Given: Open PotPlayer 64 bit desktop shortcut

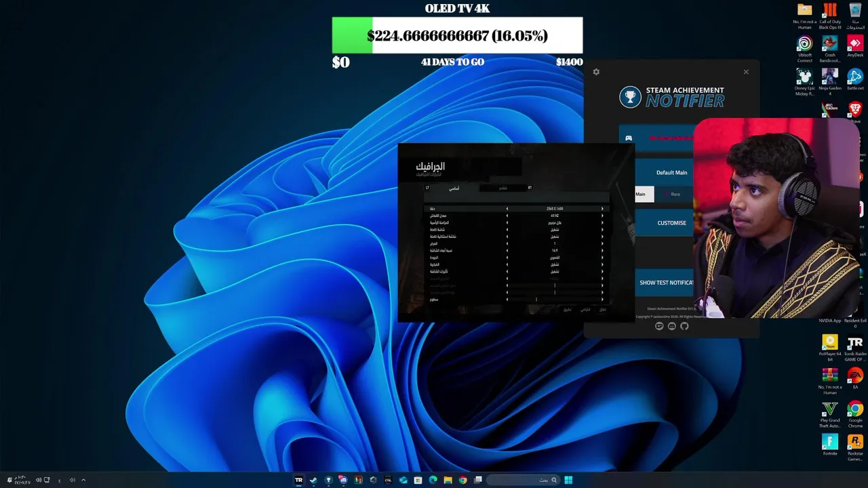Looking at the screenshot, I should [x=830, y=348].
